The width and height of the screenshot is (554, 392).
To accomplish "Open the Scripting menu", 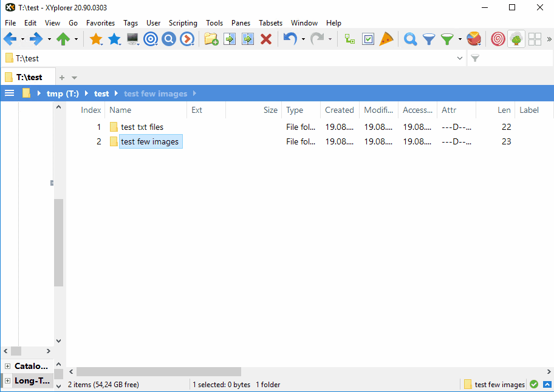I will coord(183,22).
